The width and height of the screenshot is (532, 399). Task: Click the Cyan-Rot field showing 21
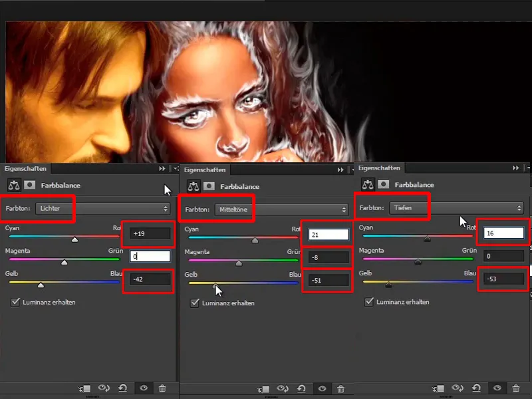(x=329, y=235)
